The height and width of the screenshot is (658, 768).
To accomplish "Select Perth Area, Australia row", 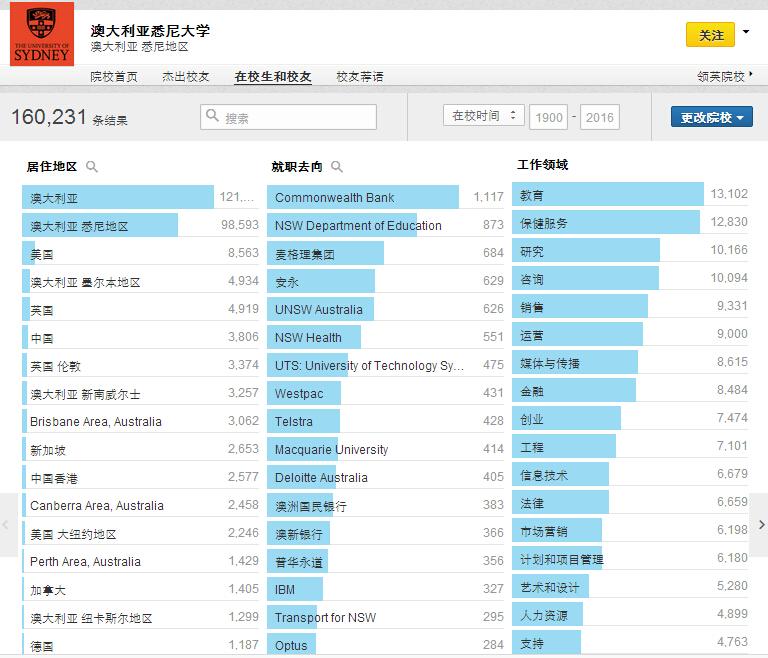I will (x=140, y=561).
